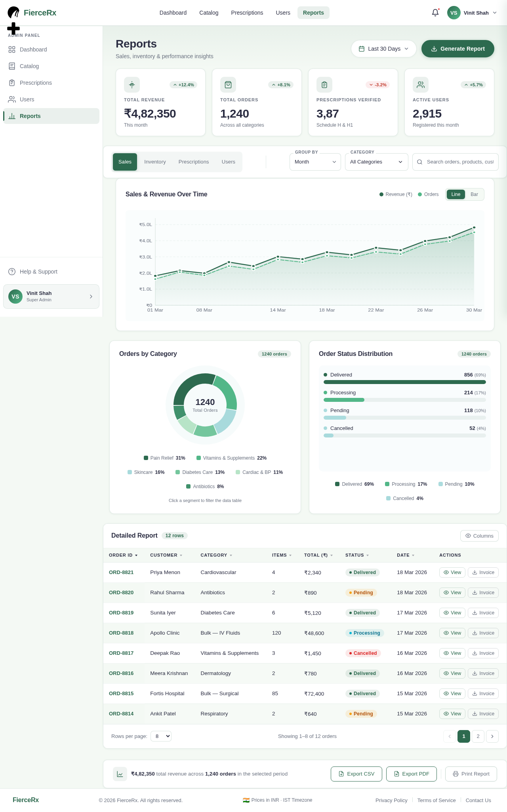View order ORD-8818 details
Viewport: 507px width, 812px height.
point(452,633)
